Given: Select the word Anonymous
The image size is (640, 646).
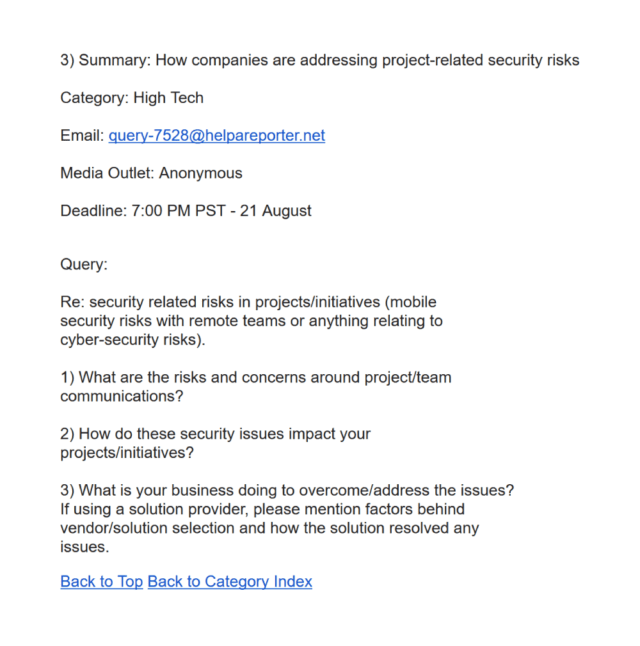Looking at the screenshot, I should [201, 173].
